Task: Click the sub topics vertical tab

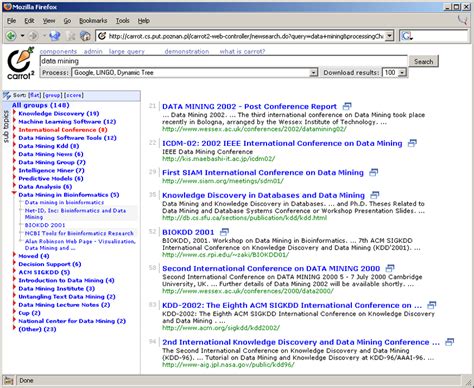Action: point(6,127)
